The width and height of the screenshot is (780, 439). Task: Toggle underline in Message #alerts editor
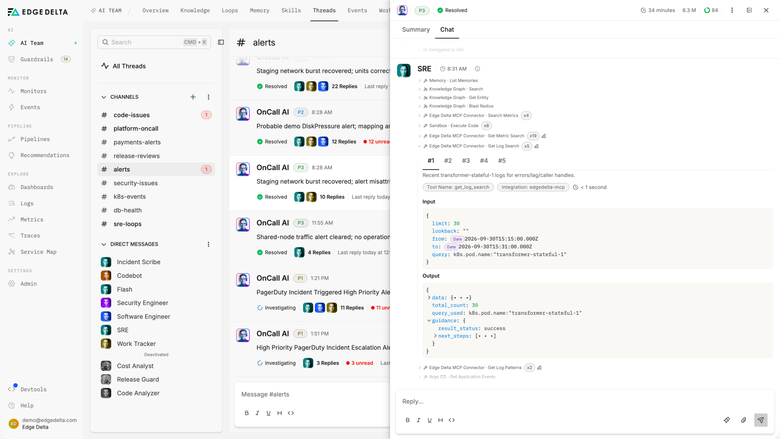(x=268, y=413)
